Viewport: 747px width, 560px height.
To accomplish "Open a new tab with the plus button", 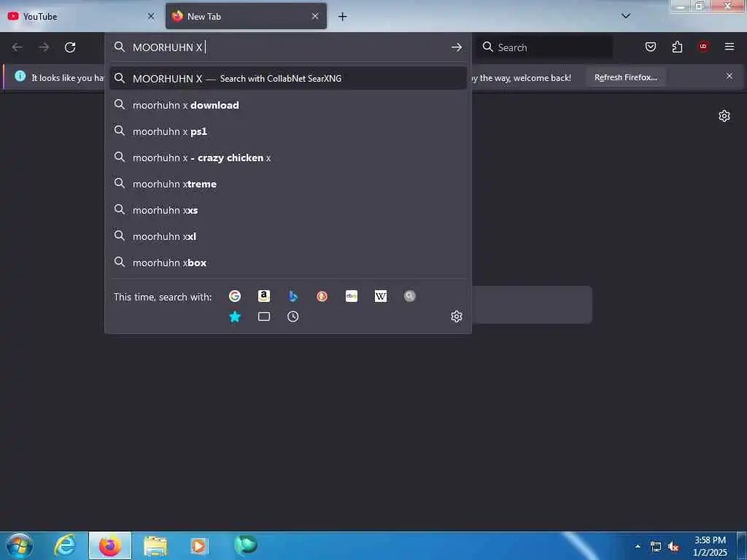I will (x=342, y=17).
